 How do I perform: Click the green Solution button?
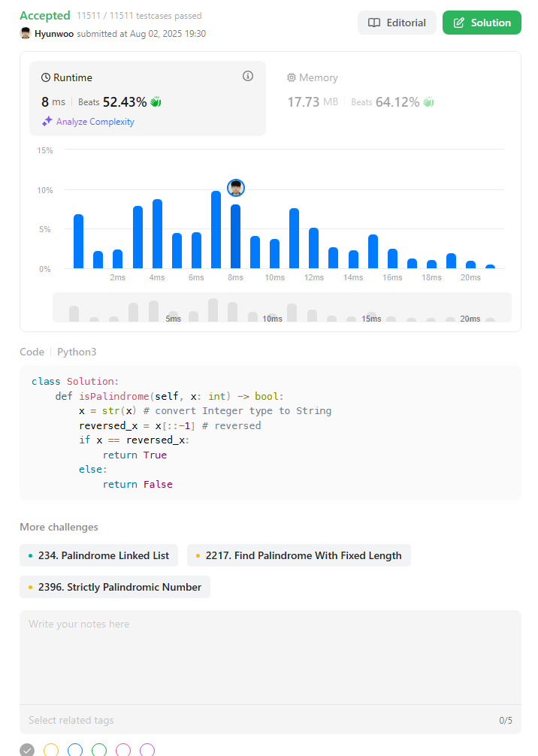(482, 23)
